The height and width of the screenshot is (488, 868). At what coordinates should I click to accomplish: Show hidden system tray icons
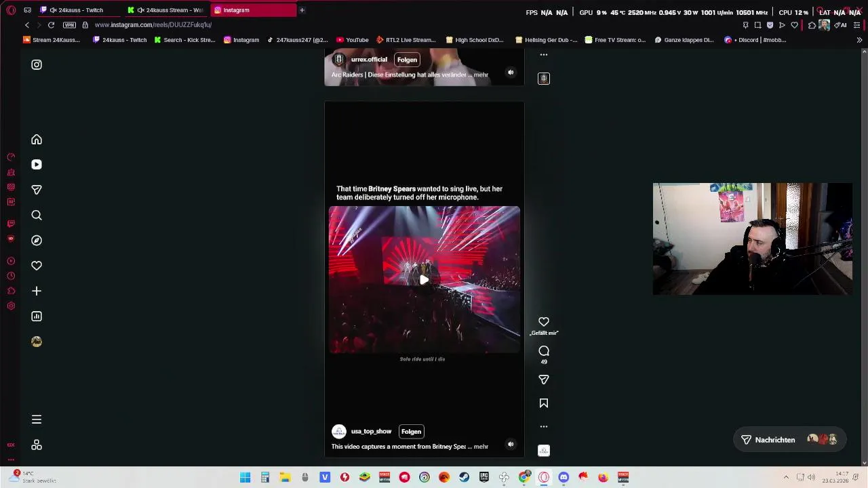pyautogui.click(x=786, y=477)
